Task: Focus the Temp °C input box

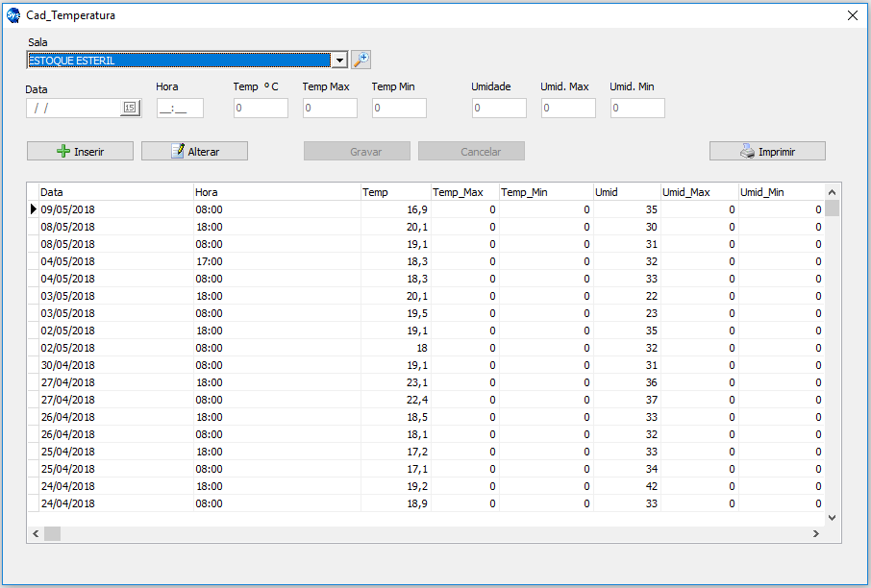Action: [x=260, y=108]
